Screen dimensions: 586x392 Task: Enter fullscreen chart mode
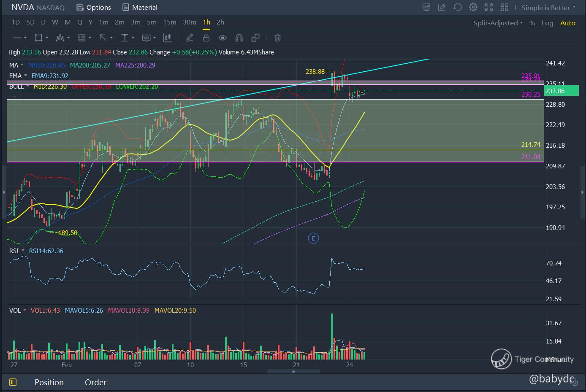pos(489,7)
